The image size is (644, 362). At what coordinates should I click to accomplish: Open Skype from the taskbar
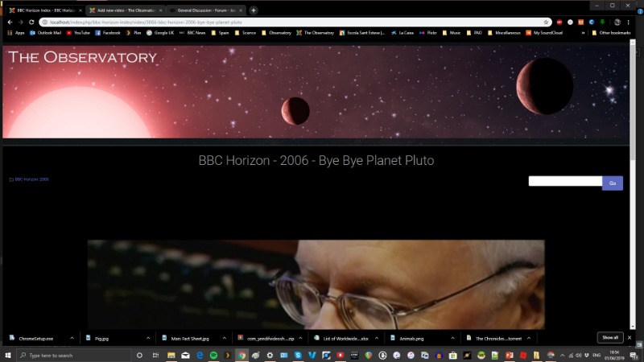pyautogui.click(x=298, y=355)
